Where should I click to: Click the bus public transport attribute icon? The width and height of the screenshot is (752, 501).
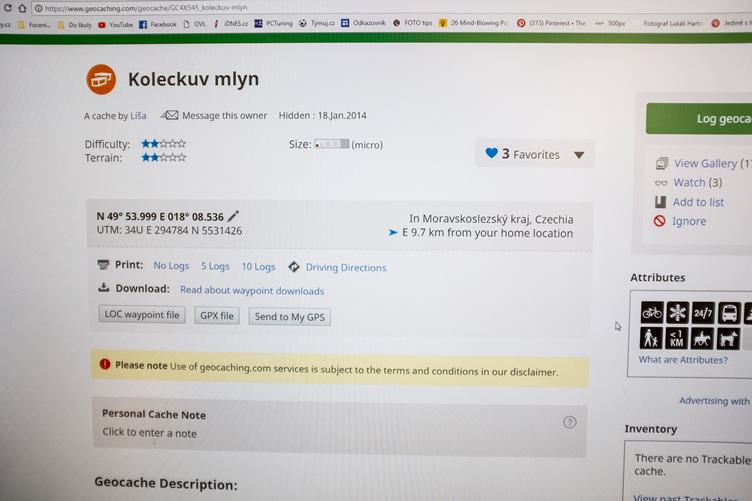[729, 313]
